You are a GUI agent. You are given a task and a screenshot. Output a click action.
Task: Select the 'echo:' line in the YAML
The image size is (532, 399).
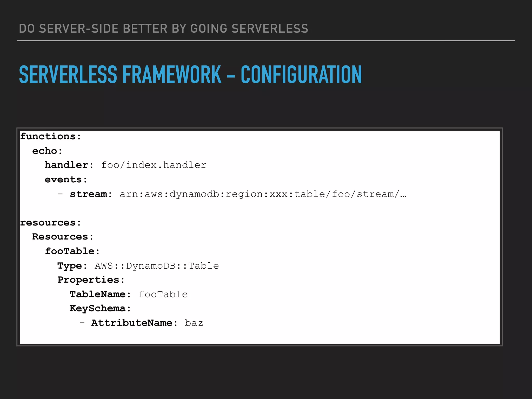[47, 151]
